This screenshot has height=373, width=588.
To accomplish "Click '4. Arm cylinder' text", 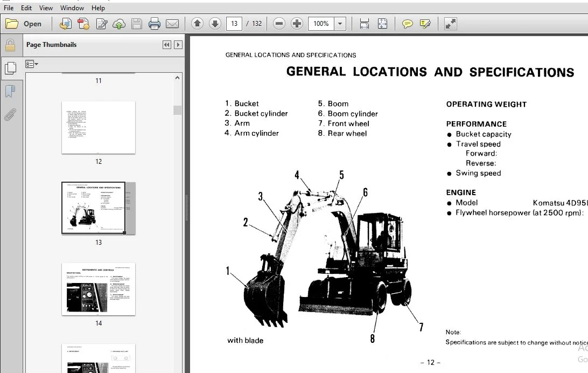I will 251,133.
